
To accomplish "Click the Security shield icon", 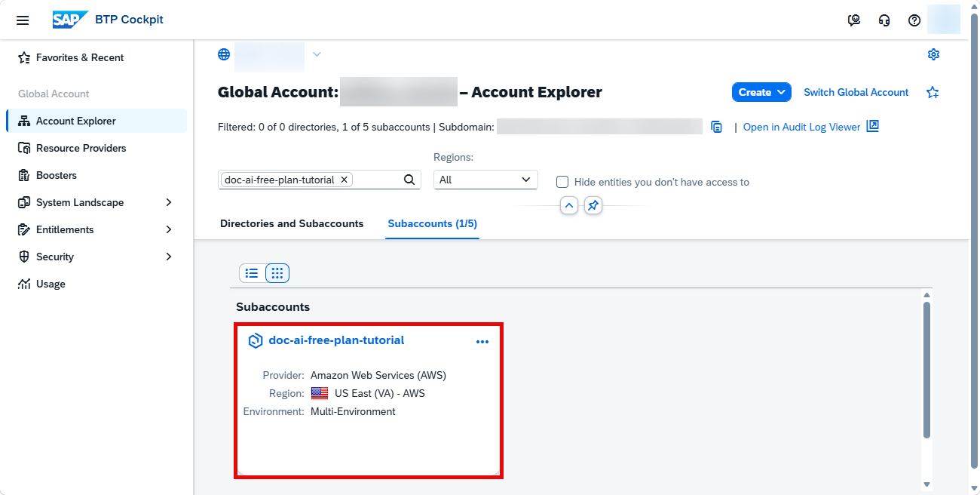I will click(23, 257).
